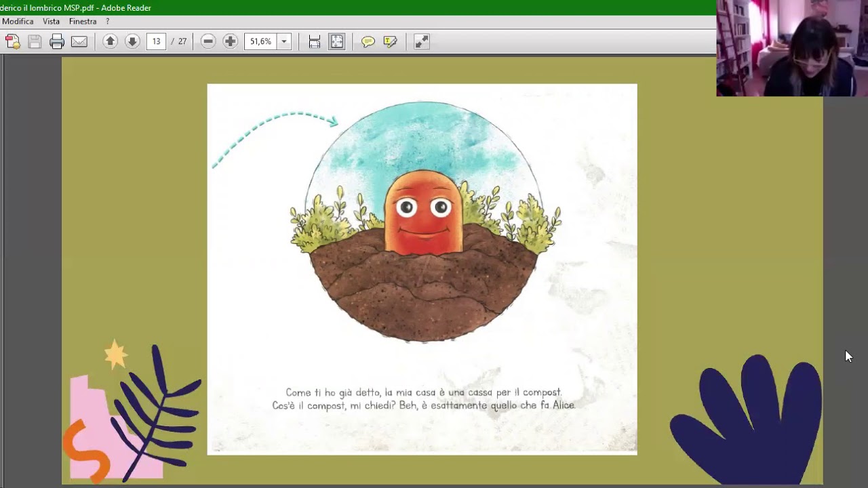This screenshot has height=488, width=868.
Task: Open the Modifica menu
Action: [x=18, y=22]
